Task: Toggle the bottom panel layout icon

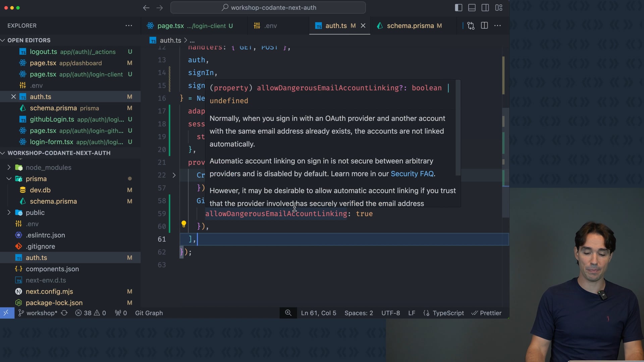Action: coord(472,7)
